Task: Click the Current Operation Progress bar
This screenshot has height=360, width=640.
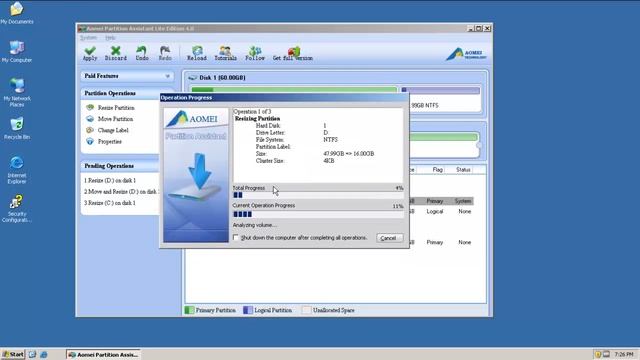Action: pos(318,214)
